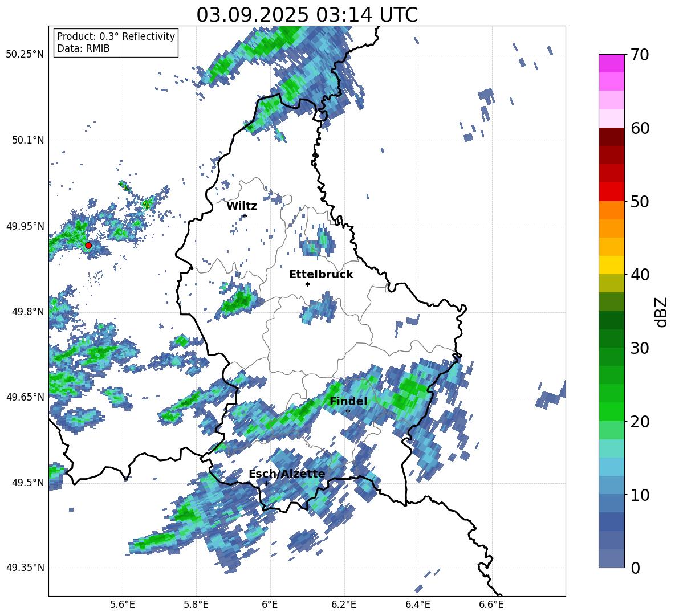This screenshot has width=675, height=616.
Task: Click the Ettelbruck city label
Action: (321, 275)
